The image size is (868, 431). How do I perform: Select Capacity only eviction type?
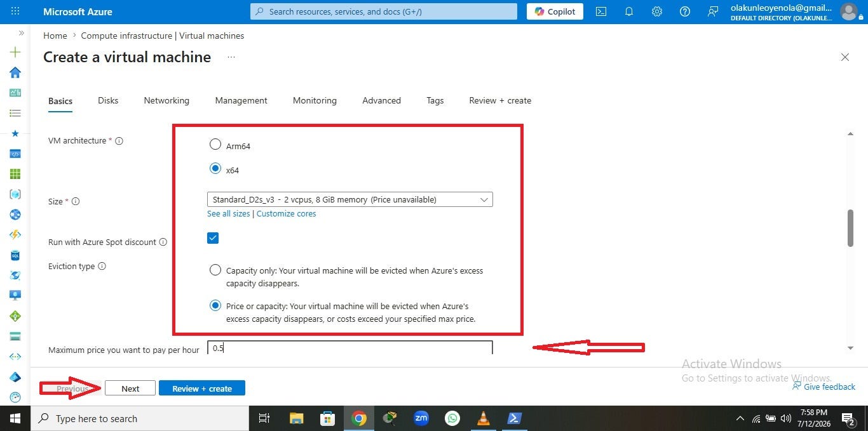215,270
